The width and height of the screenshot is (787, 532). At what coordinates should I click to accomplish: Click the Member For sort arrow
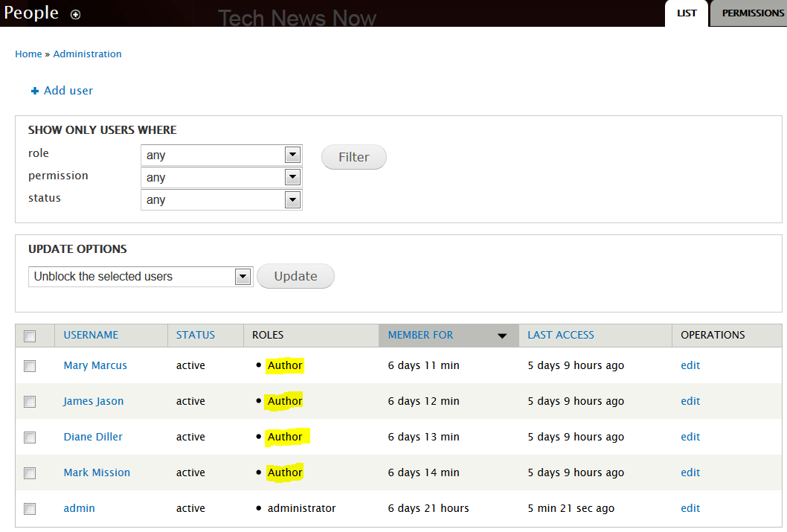point(502,336)
